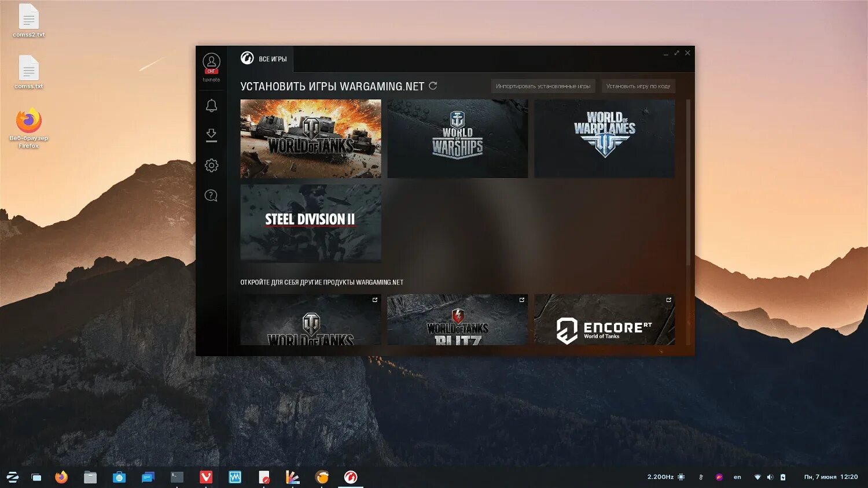
Task: Click the 2.20GHz CPU frequency indicator
Action: point(665,477)
